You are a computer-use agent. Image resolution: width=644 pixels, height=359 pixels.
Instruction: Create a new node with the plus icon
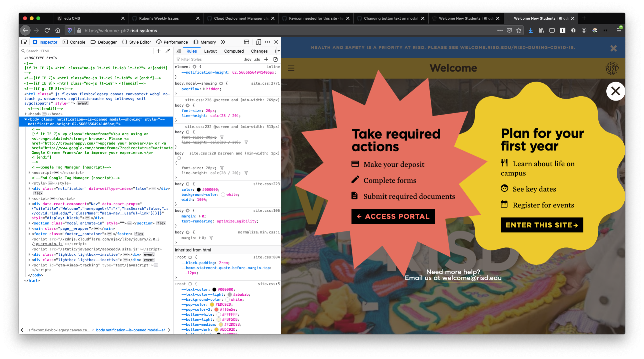pos(159,51)
